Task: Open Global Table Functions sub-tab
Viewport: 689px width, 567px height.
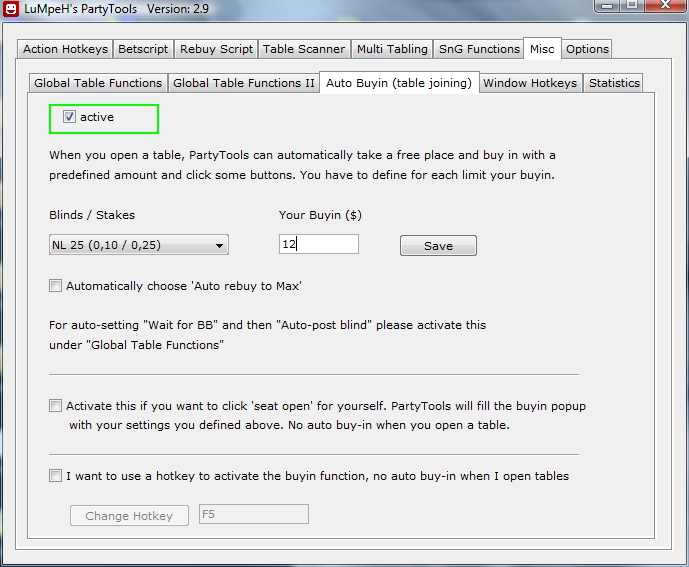Action: point(98,83)
